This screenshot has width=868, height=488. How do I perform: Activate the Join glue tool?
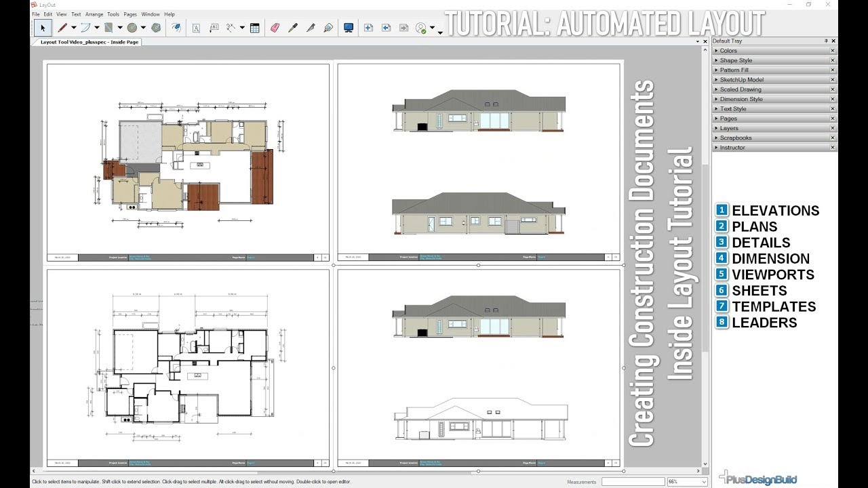(x=328, y=28)
